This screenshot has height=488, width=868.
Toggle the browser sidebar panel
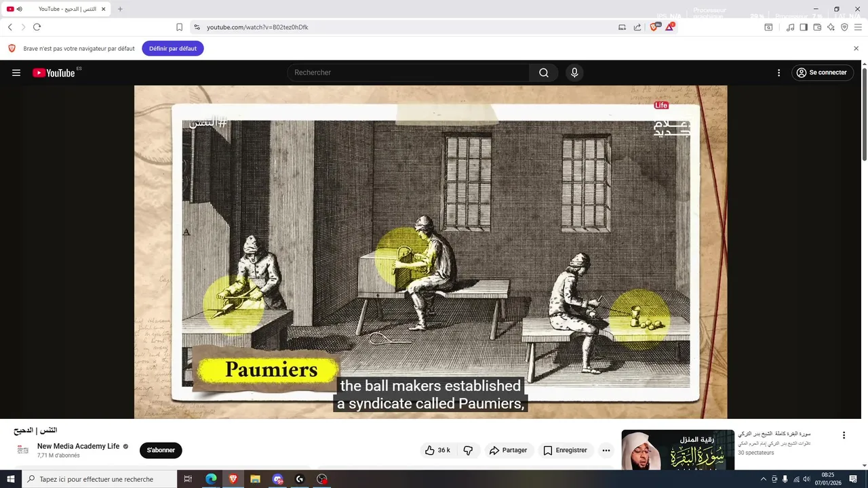[804, 27]
